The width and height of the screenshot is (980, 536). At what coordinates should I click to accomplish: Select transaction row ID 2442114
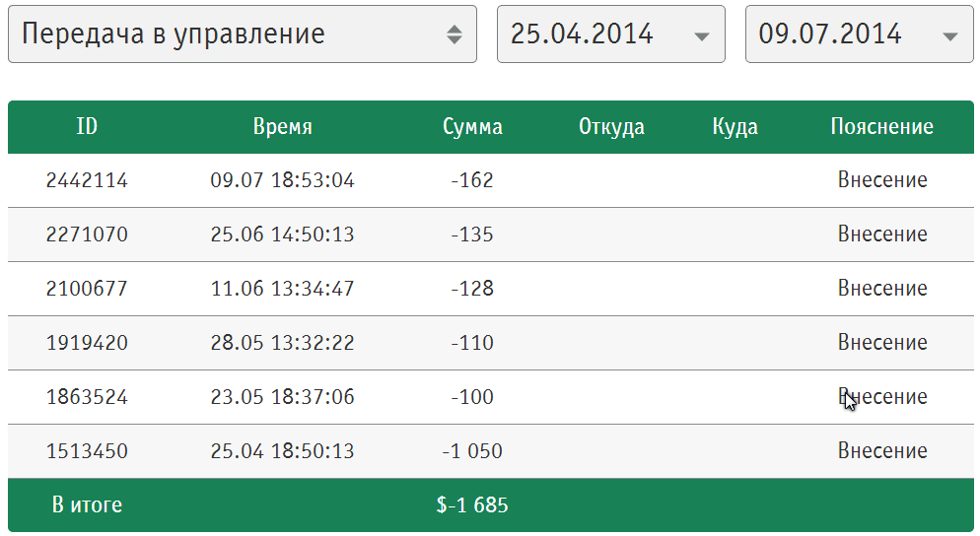87,180
